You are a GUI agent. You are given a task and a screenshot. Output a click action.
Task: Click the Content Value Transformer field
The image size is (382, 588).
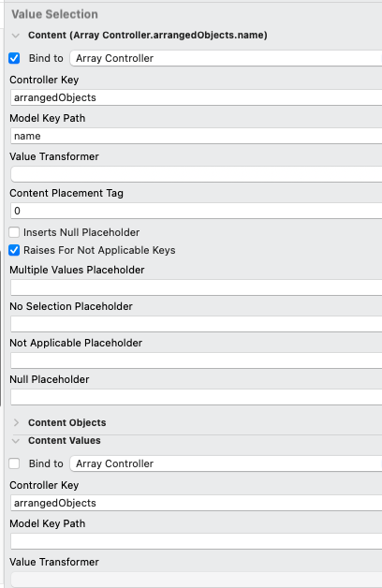(x=196, y=174)
